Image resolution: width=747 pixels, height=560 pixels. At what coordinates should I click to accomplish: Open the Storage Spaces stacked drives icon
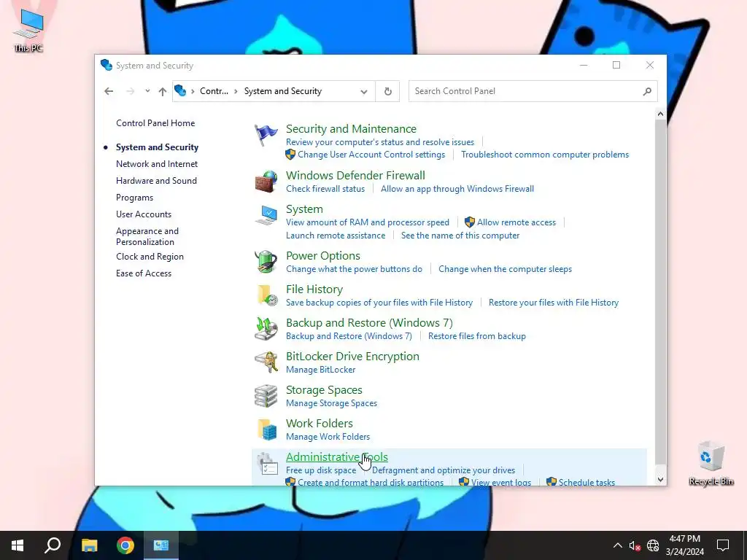point(266,396)
